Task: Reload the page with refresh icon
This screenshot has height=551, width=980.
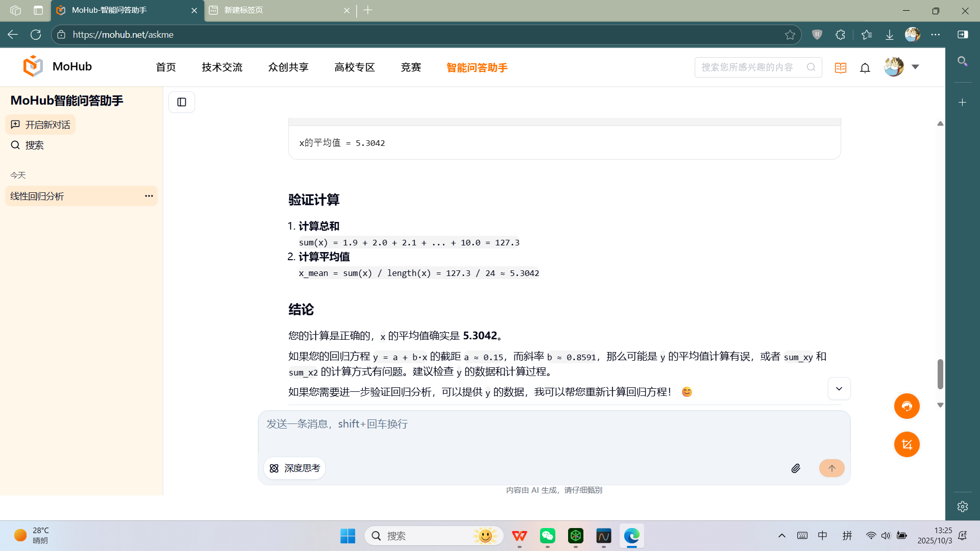Action: (x=36, y=35)
